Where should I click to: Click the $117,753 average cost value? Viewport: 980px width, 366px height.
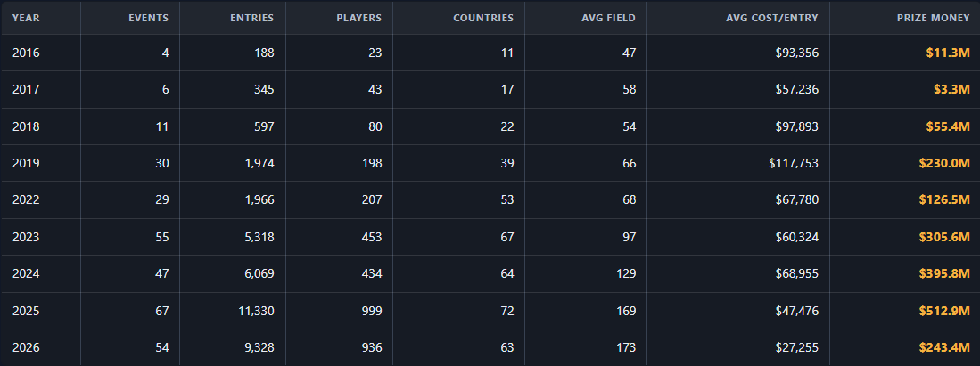(x=794, y=164)
